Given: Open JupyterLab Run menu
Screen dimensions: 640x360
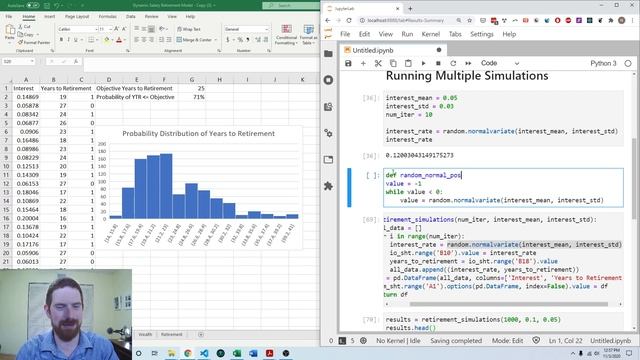Looking at the screenshot, I should [407, 34].
